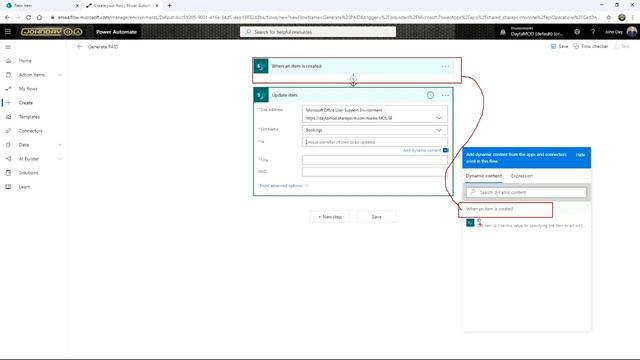This screenshot has width=640, height=360.
Task: Reload the browser page
Action: (x=29, y=18)
